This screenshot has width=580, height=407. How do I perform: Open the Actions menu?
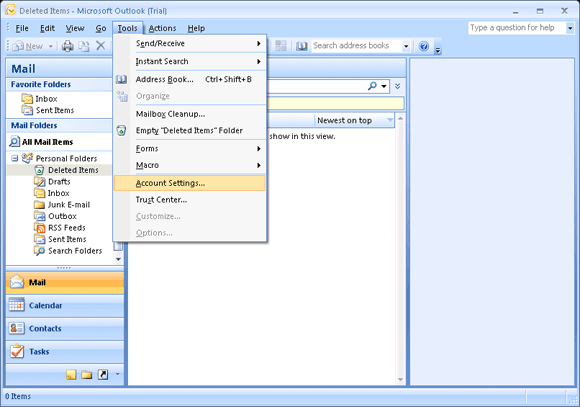[162, 28]
